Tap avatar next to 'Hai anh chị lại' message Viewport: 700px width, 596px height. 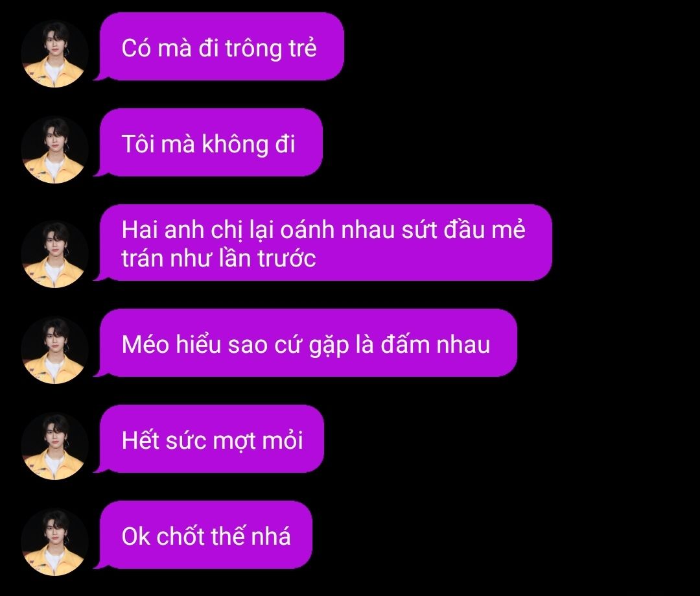click(x=54, y=254)
